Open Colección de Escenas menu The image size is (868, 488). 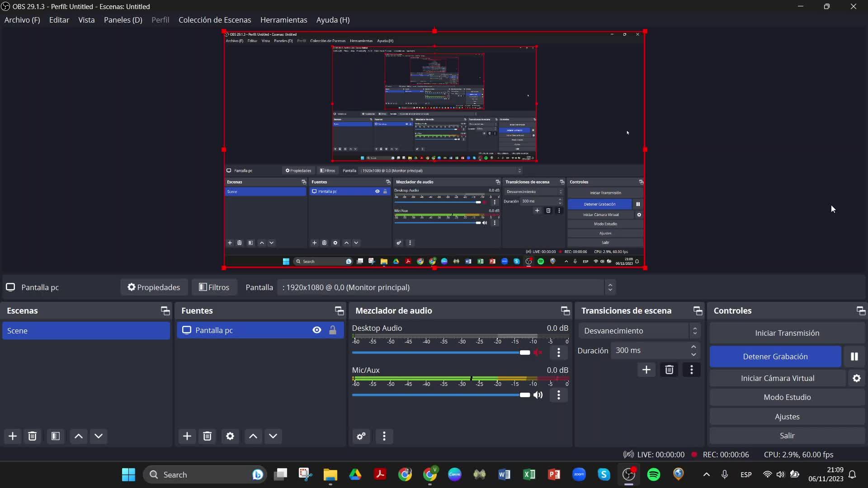(x=215, y=20)
